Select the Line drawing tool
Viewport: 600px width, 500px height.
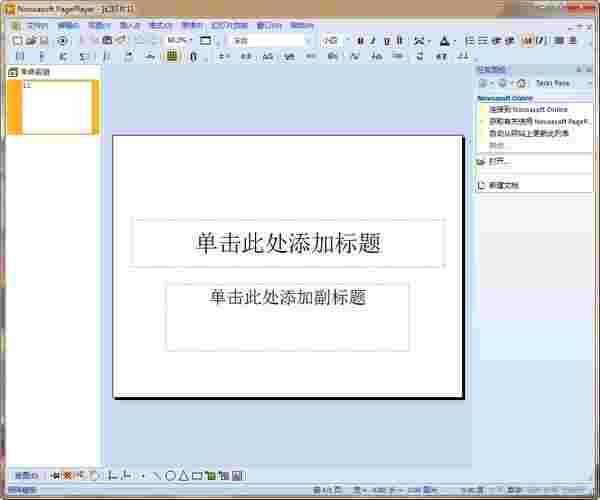(x=157, y=476)
